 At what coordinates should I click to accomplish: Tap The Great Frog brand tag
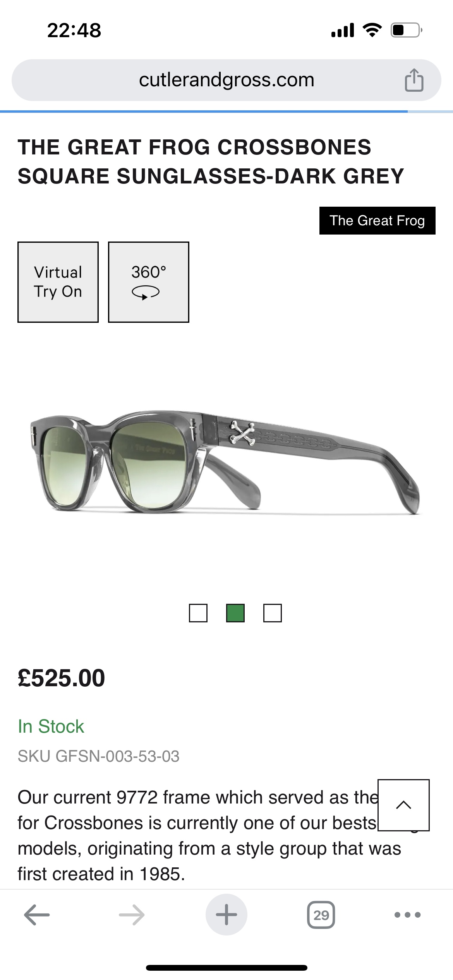(x=377, y=221)
